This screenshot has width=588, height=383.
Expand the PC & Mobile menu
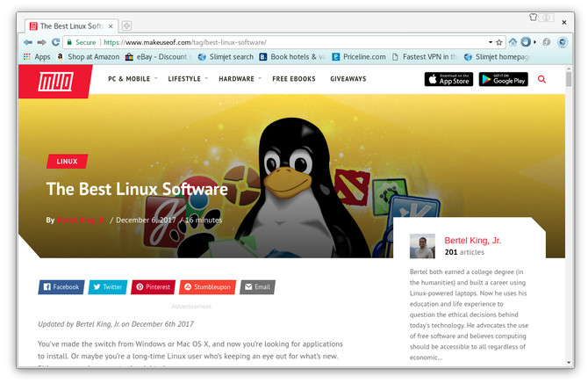[131, 79]
